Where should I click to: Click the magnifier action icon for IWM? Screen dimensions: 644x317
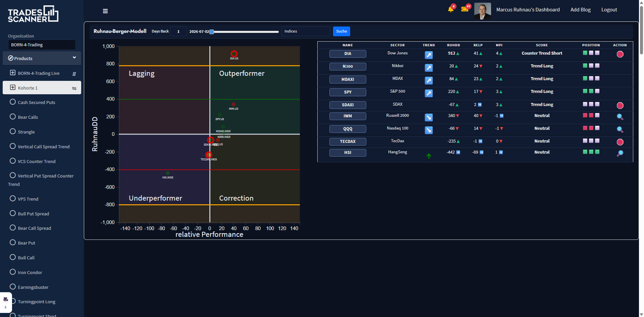tap(620, 117)
